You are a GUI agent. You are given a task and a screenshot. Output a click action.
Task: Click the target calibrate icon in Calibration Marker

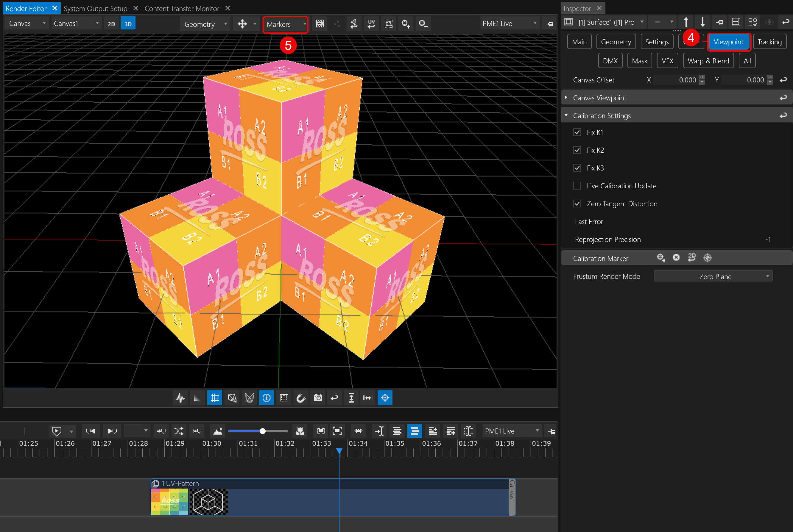coord(708,258)
